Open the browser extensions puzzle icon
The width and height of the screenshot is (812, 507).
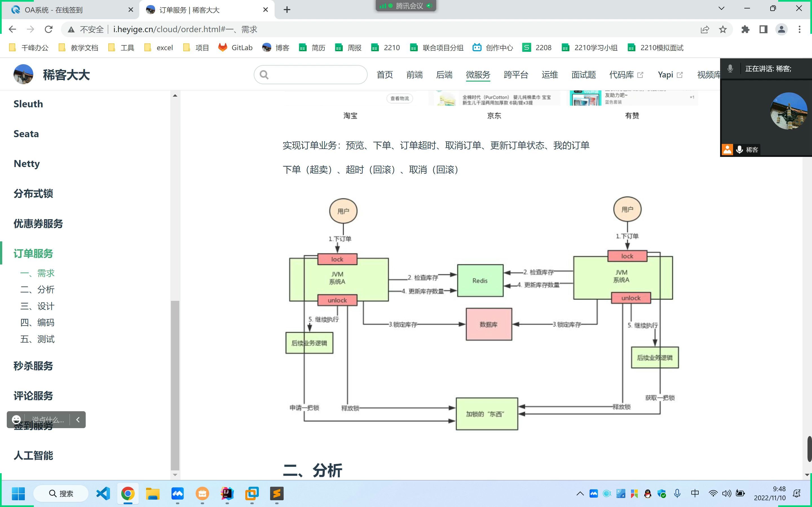[x=745, y=30]
